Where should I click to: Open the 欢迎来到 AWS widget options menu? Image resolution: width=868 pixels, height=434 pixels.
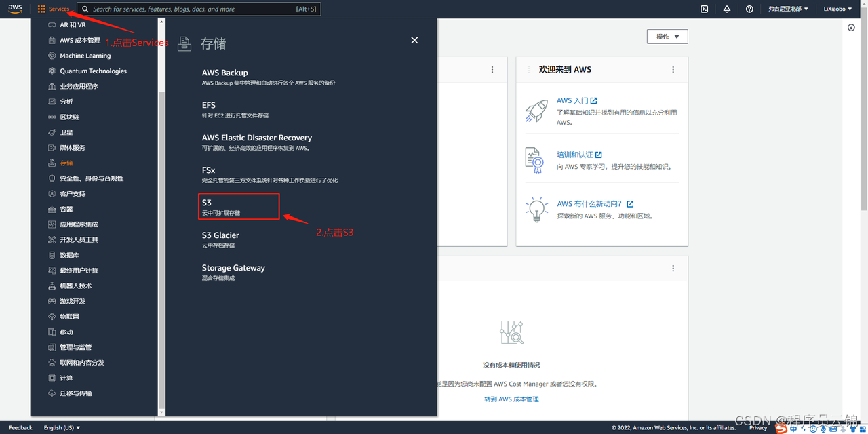click(x=673, y=70)
